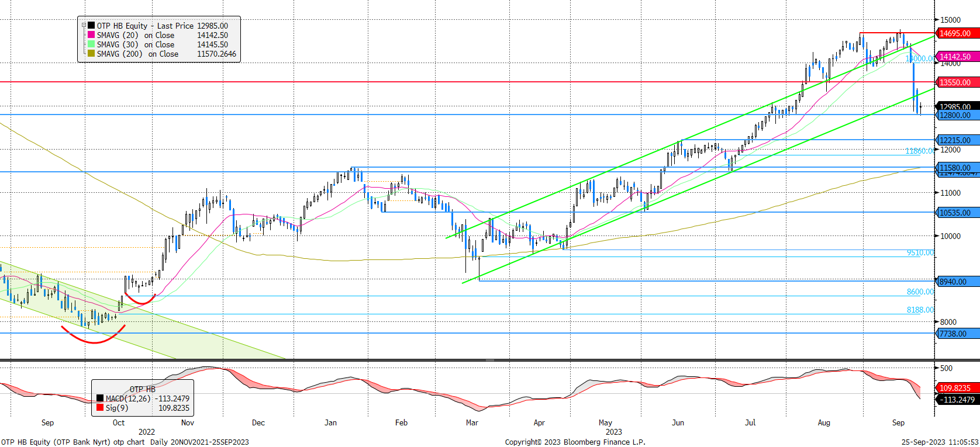
Task: Click the Bloomberg Finance copyright text
Action: pyautogui.click(x=575, y=442)
